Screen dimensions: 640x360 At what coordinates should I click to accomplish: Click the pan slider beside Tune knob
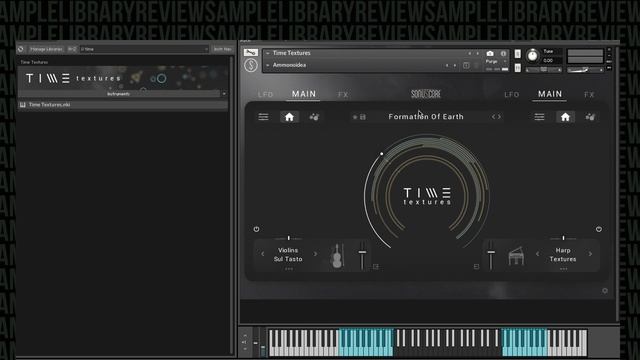[x=543, y=70]
